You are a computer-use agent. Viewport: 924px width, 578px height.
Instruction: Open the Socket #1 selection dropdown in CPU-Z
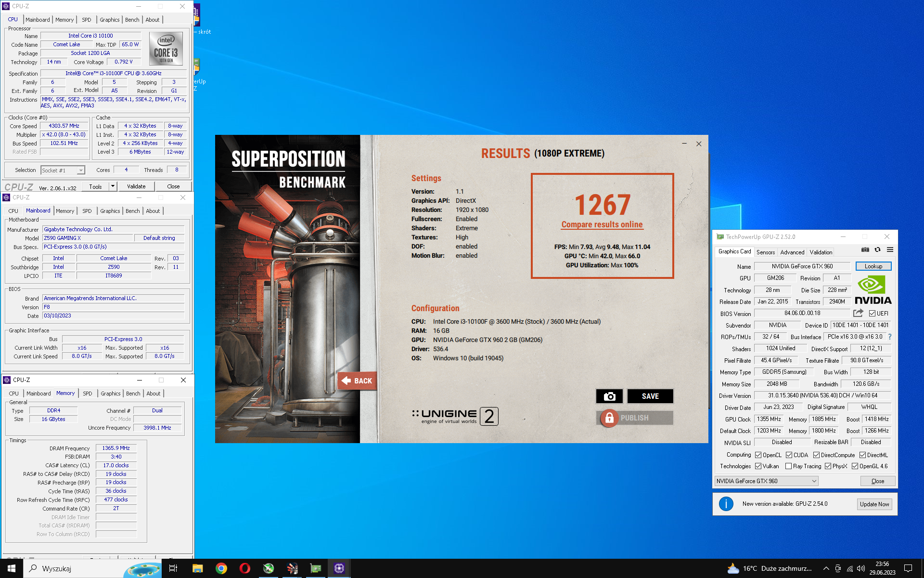point(63,171)
